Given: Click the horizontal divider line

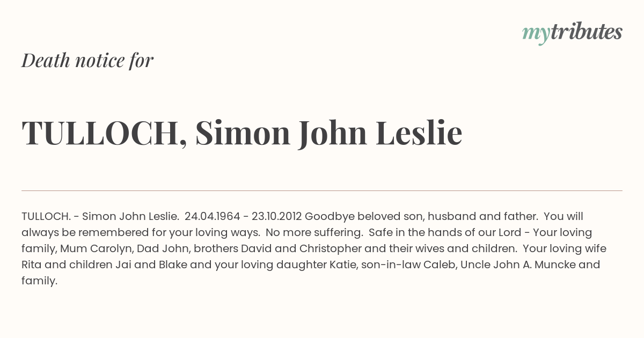Looking at the screenshot, I should coord(322,190).
